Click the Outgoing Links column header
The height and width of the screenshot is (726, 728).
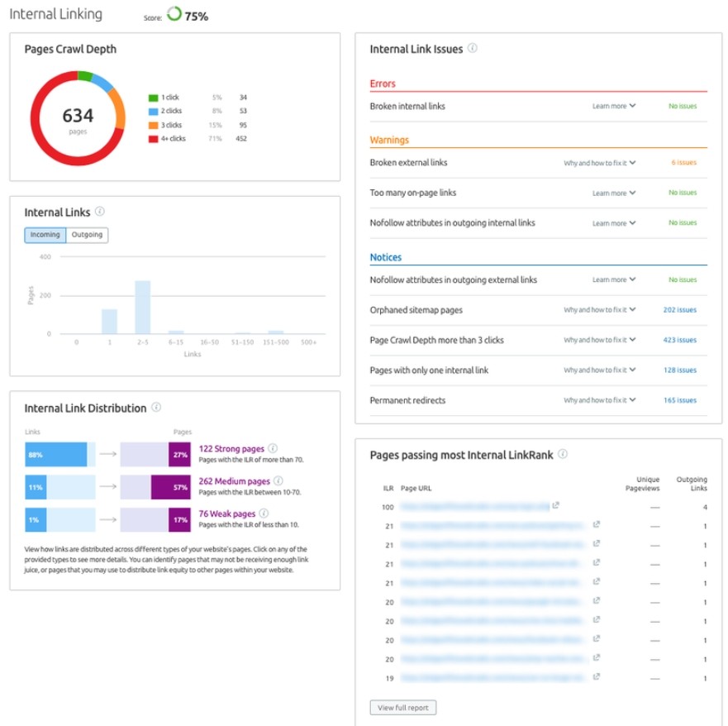(x=692, y=484)
